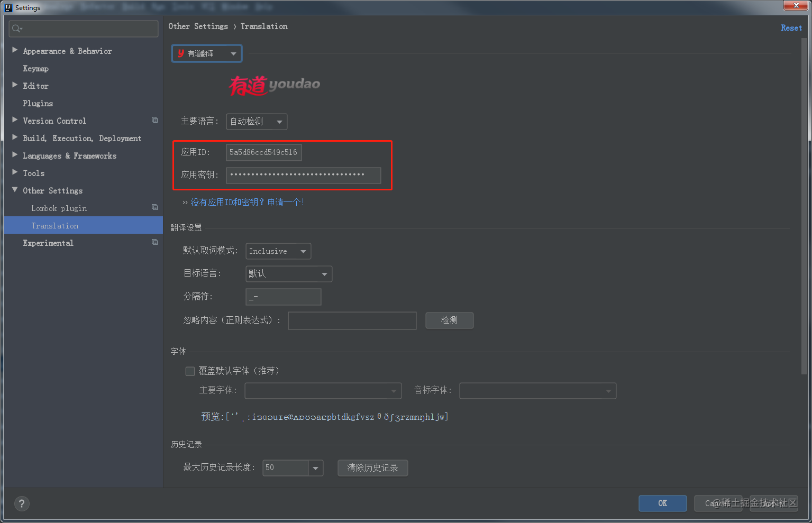Collapse the Other Settings node
Screen dimensions: 812x523
(x=15, y=190)
